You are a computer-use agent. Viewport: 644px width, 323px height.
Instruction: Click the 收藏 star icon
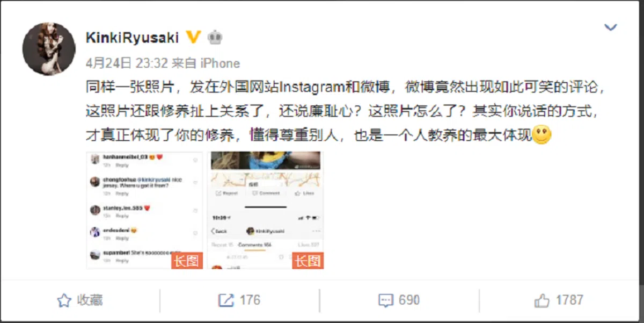click(x=64, y=300)
